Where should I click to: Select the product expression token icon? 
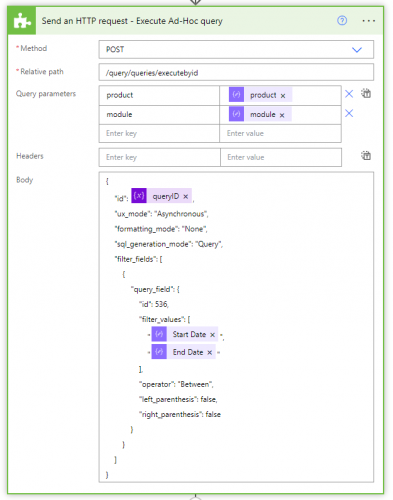click(236, 95)
